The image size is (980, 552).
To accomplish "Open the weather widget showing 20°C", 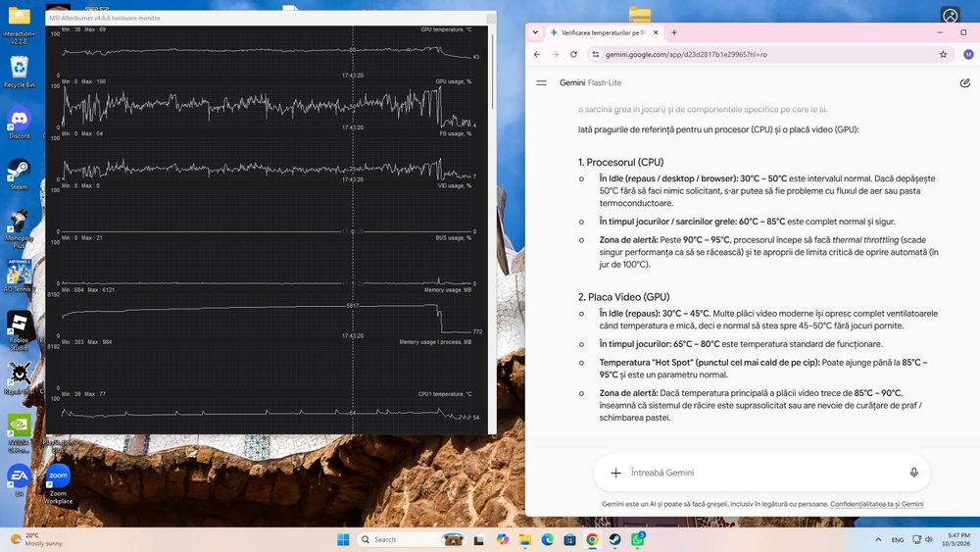I will point(37,539).
